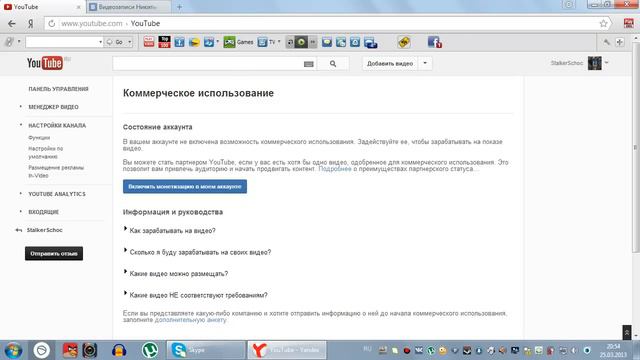
Task: Switch to the YouTube browser tab
Action: (41, 7)
